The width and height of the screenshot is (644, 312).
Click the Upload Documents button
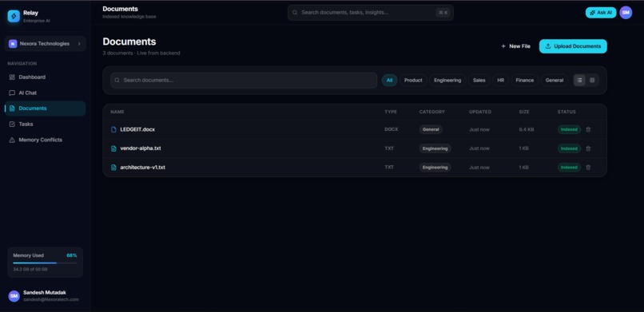click(x=573, y=46)
